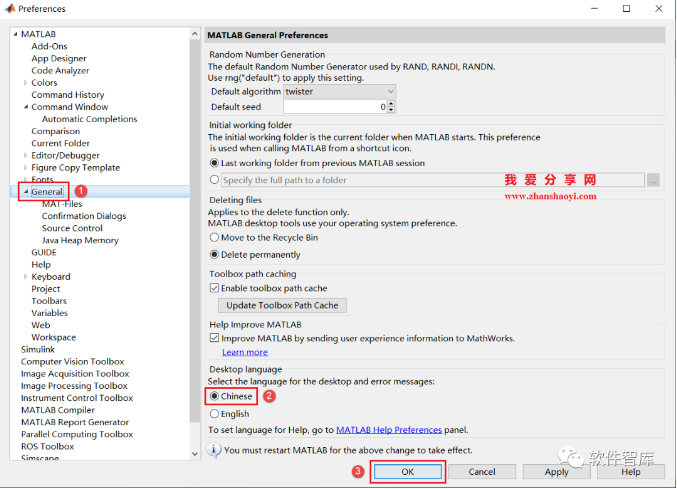Select MATLAB Report Generator item

[75, 422]
